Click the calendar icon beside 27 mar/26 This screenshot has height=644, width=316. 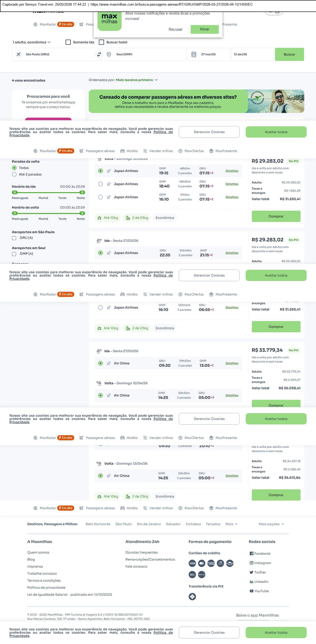[193, 54]
